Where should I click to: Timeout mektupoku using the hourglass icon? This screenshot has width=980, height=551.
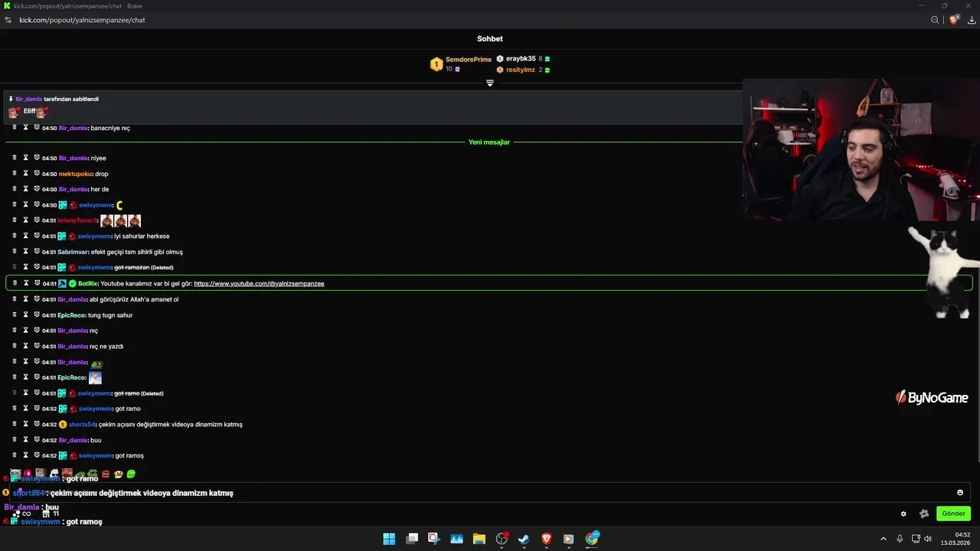pos(25,173)
